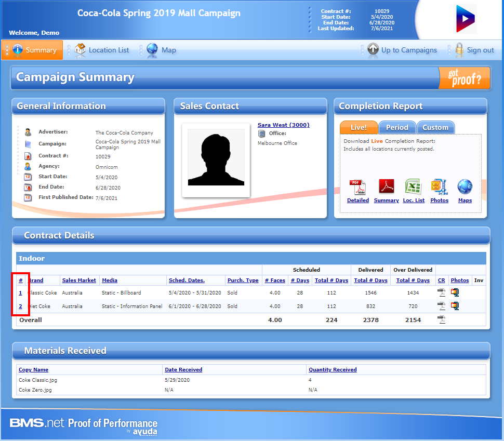Click the Contract # document icon

[28, 156]
